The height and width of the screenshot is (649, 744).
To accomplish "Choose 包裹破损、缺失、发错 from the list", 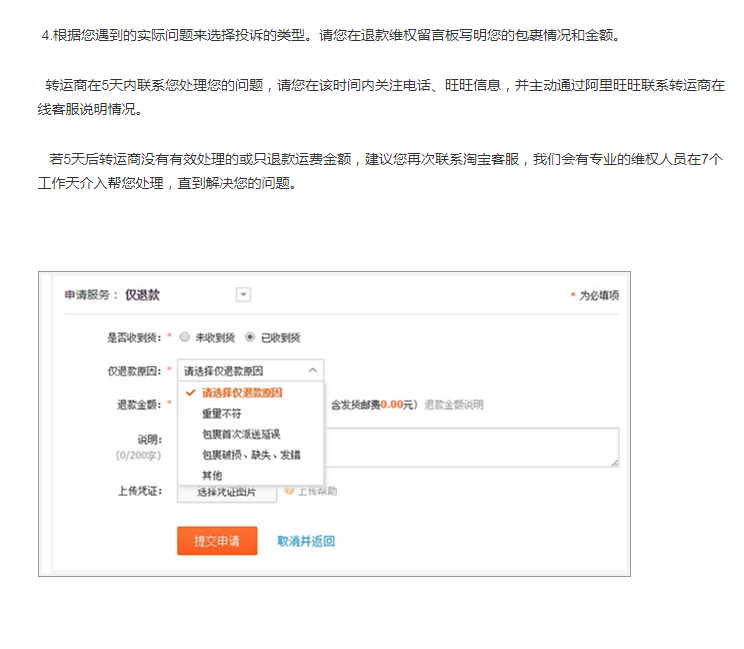I will tap(251, 455).
